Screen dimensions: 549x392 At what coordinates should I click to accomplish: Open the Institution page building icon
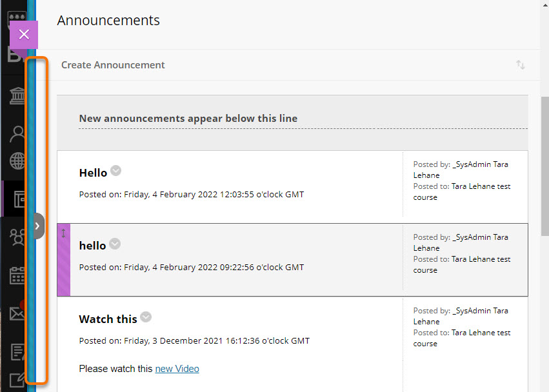pos(17,95)
